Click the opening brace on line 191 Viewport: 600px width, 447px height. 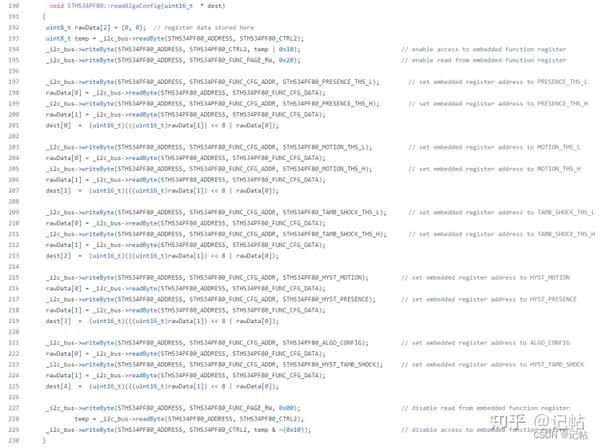(44, 16)
